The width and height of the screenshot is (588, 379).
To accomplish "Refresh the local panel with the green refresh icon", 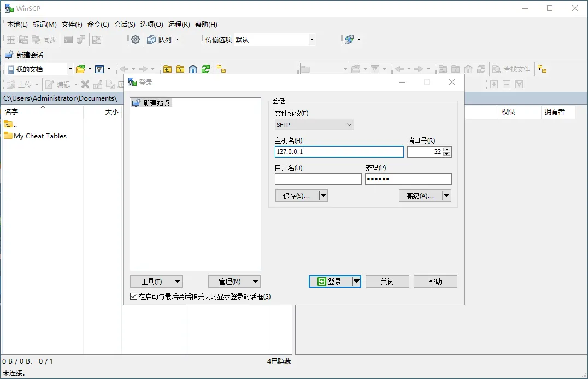I will (206, 69).
